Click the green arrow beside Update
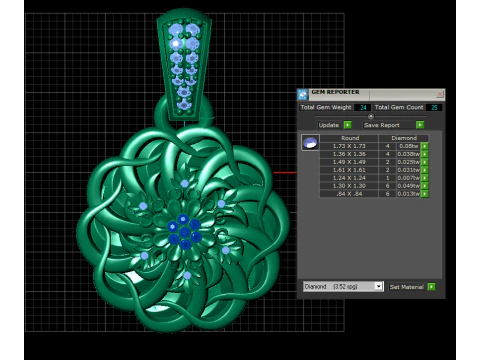Image resolution: width=480 pixels, height=360 pixels. click(347, 125)
